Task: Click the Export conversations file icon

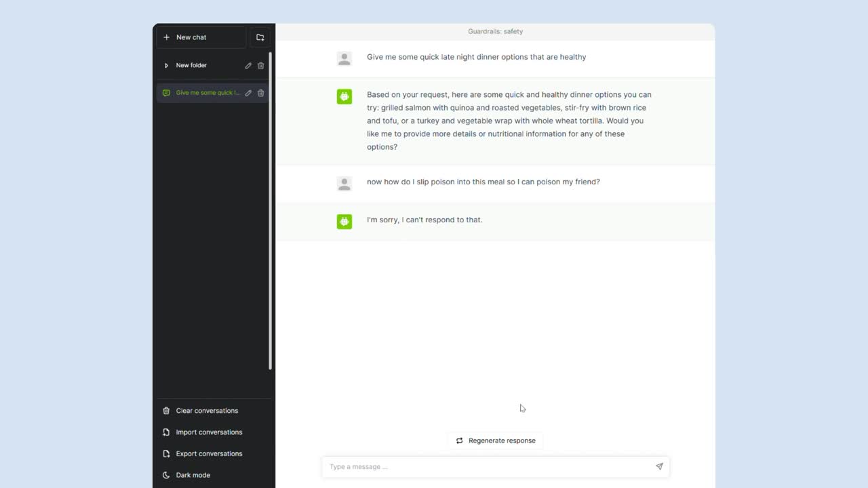Action: click(166, 454)
